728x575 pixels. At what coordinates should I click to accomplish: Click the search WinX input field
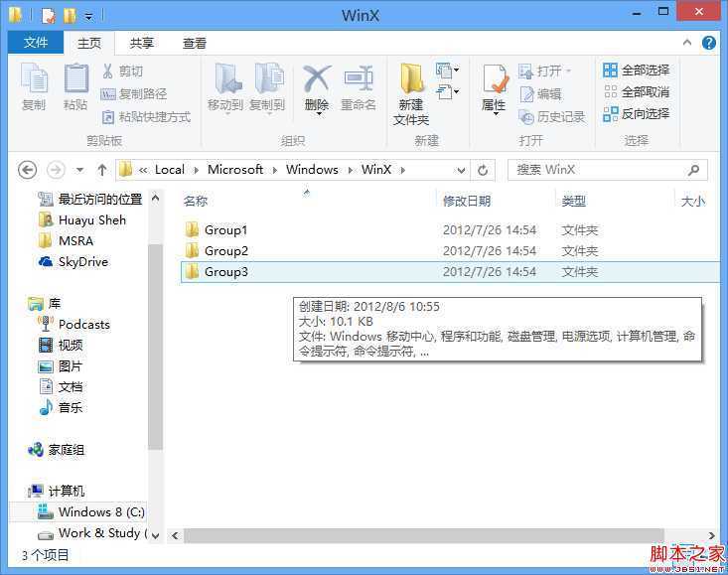[x=607, y=170]
